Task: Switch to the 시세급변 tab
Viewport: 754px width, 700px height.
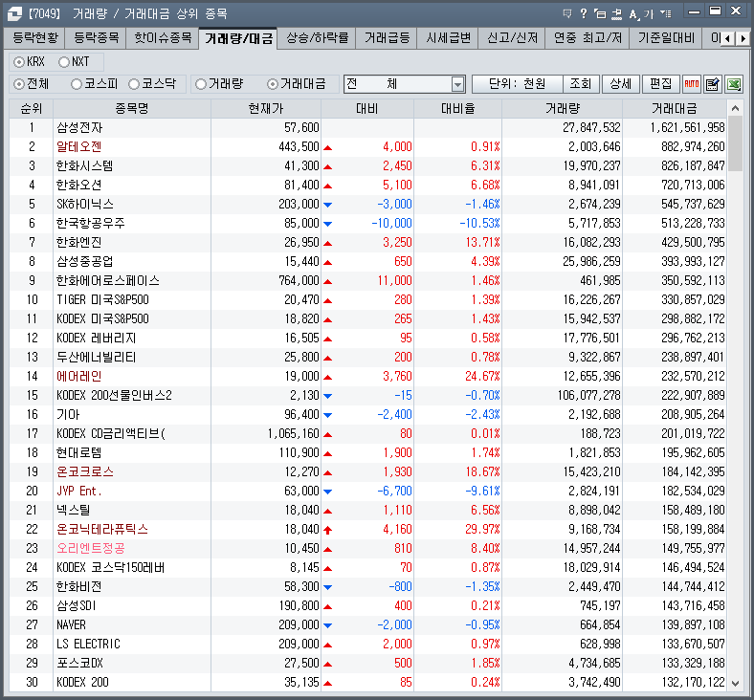Action: click(x=448, y=38)
